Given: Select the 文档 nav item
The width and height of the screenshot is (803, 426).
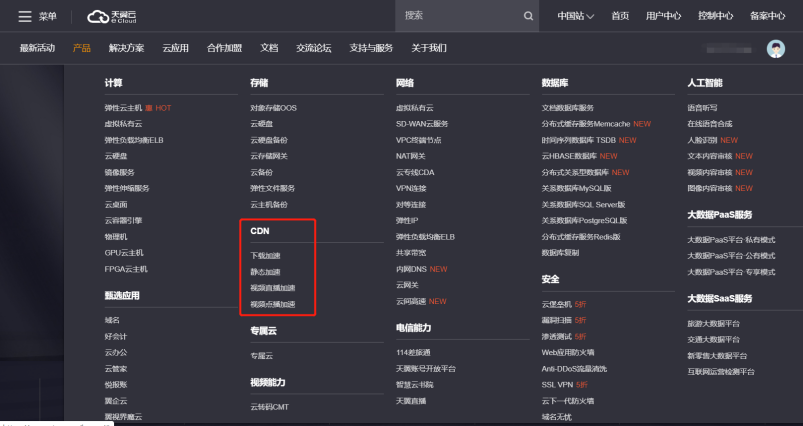Looking at the screenshot, I should point(269,48).
